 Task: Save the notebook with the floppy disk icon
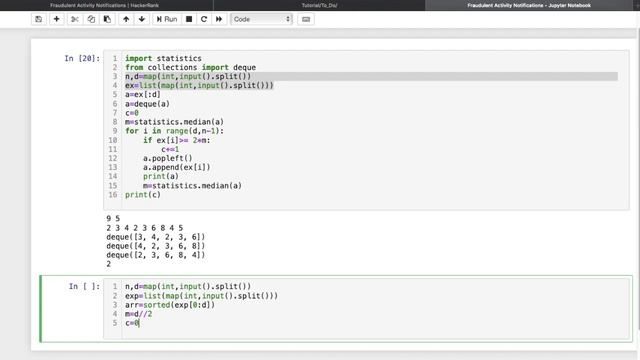tap(38, 19)
